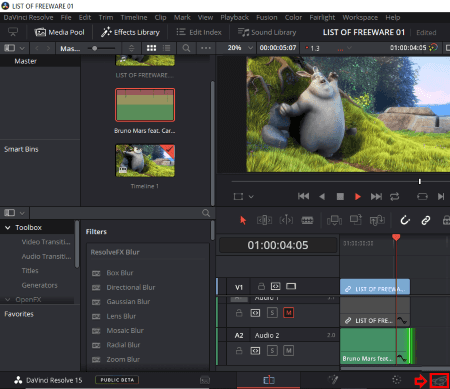This screenshot has height=389, width=450.
Task: Lock the Audio 2 track
Action: coord(239,351)
